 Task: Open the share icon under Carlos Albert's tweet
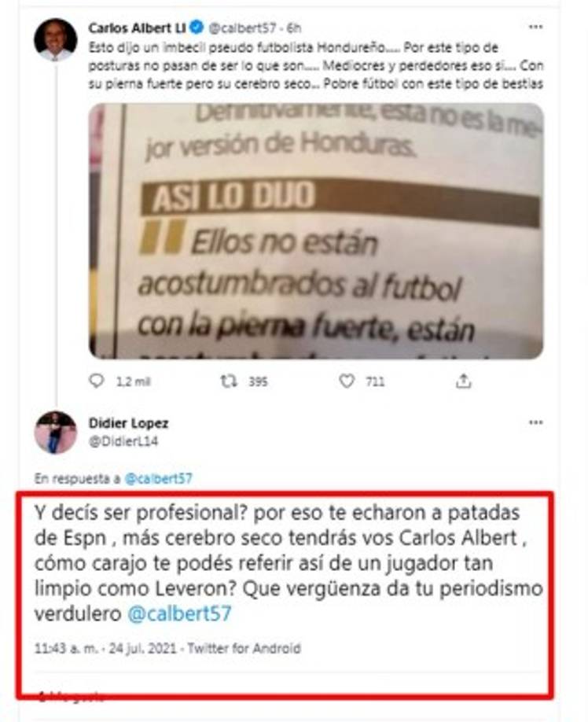coord(463,381)
